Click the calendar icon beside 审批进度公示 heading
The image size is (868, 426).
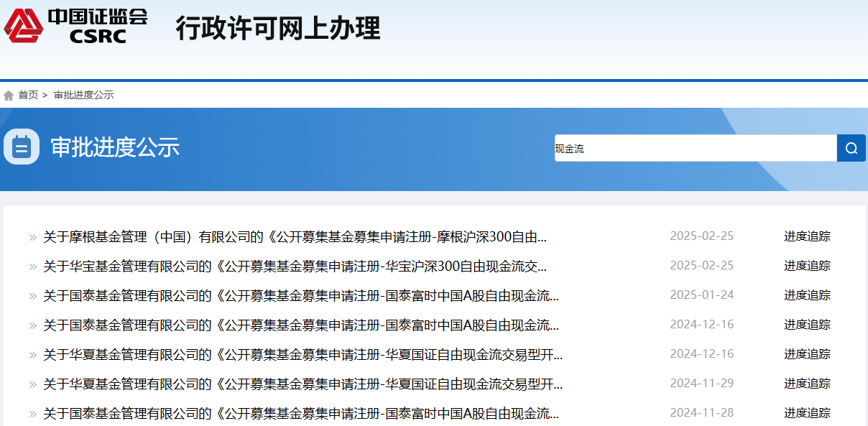(x=22, y=147)
